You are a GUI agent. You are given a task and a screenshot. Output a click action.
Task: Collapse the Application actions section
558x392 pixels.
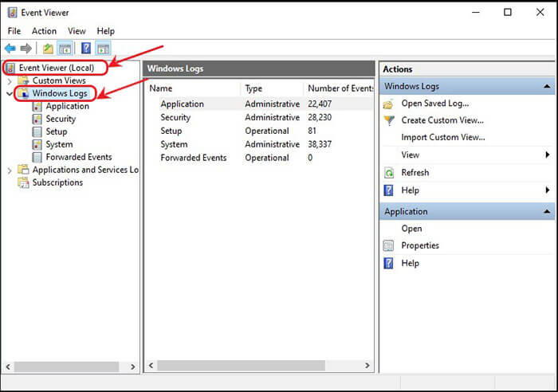pos(547,212)
